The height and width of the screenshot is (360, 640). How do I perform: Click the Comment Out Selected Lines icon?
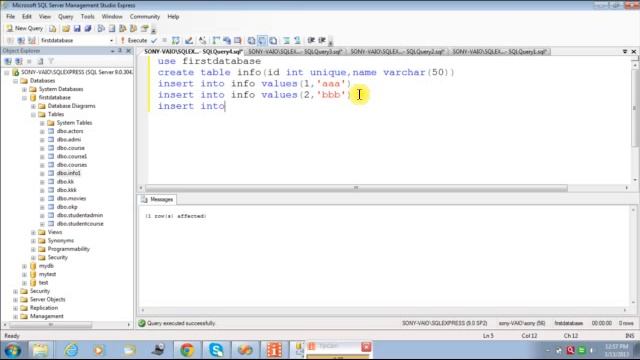(287, 40)
